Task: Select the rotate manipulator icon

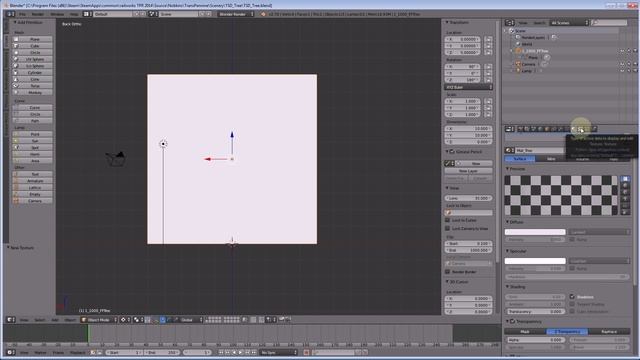Action: tap(169, 320)
